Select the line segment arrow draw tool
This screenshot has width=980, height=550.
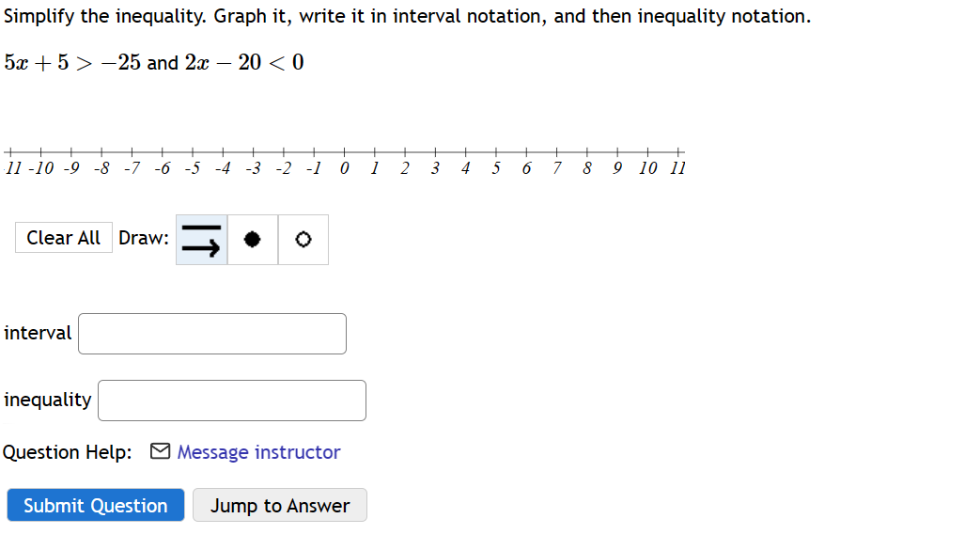(x=201, y=240)
